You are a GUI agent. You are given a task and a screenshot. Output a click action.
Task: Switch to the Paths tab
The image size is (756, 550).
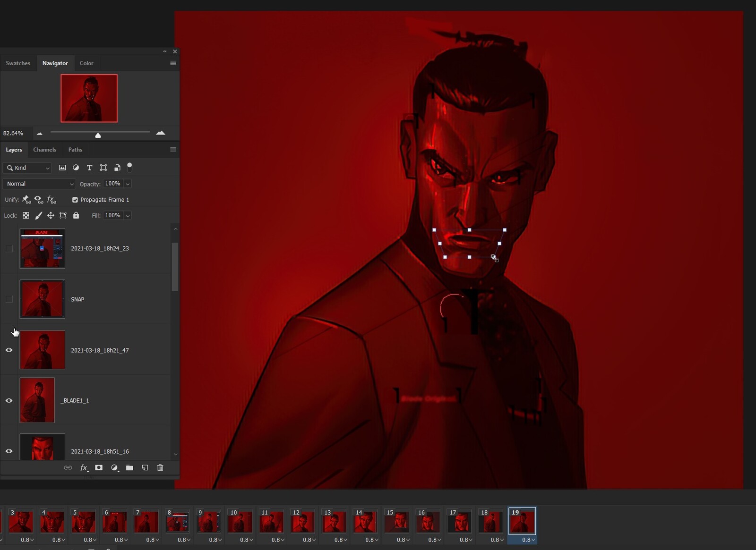pyautogui.click(x=75, y=150)
